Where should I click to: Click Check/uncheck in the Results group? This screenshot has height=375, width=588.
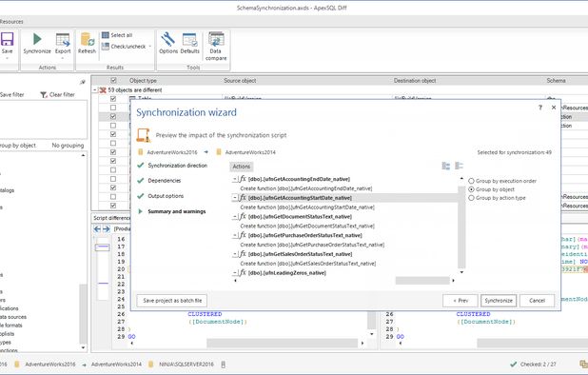click(124, 47)
